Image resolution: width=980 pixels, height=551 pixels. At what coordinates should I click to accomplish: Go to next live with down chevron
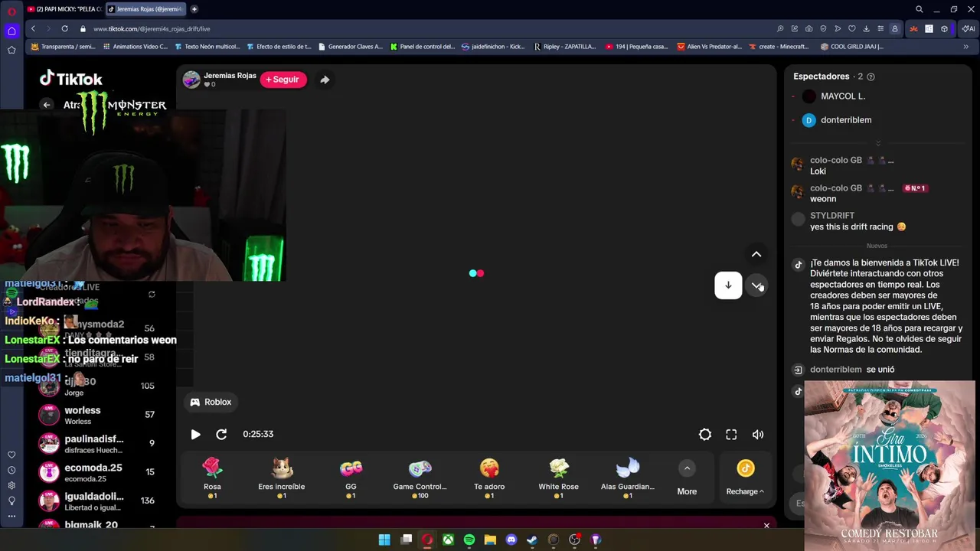click(756, 285)
